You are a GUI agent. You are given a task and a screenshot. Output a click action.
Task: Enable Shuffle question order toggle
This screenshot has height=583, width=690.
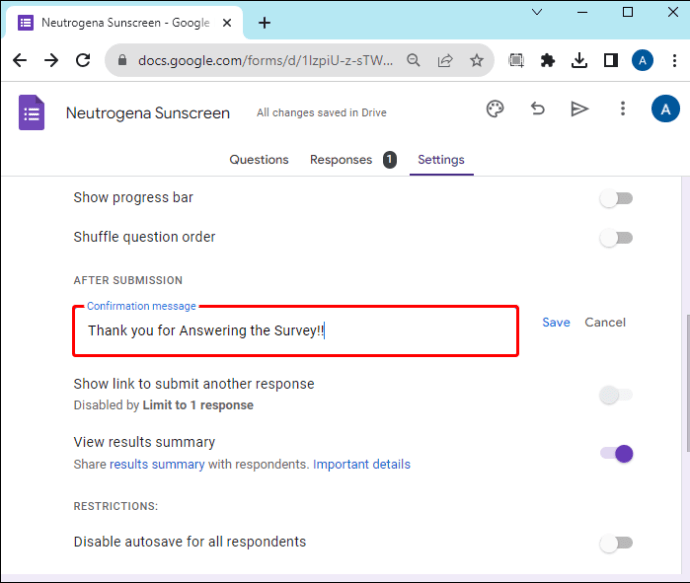(x=616, y=238)
